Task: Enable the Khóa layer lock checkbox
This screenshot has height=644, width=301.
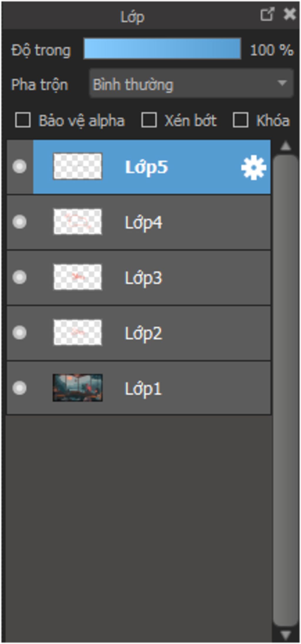Action: pyautogui.click(x=240, y=120)
